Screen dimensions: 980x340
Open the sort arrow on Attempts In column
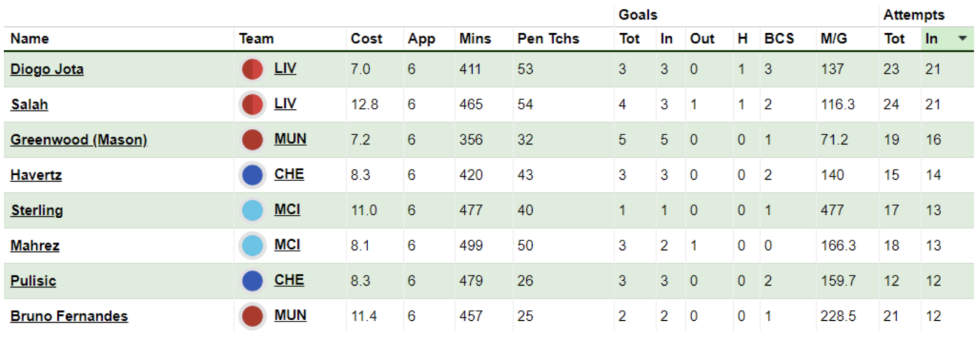962,39
